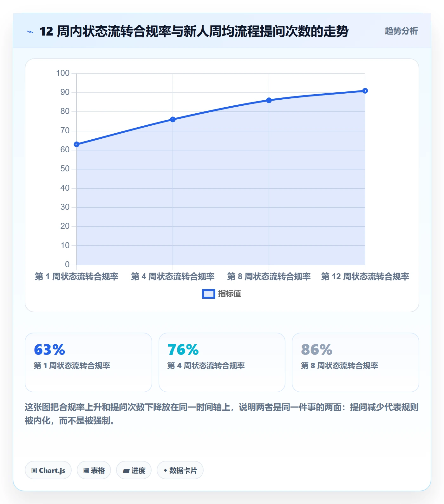Select the 第 1 周 data point on the line

(x=76, y=144)
